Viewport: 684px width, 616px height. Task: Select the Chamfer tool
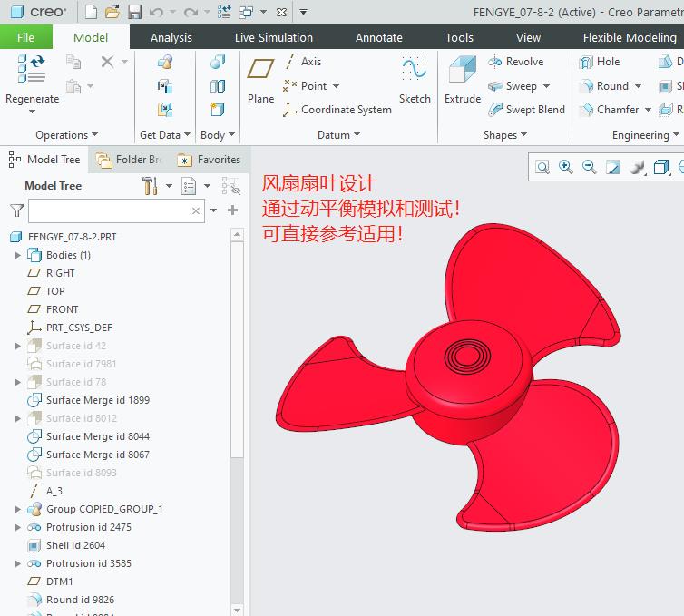pyautogui.click(x=609, y=110)
